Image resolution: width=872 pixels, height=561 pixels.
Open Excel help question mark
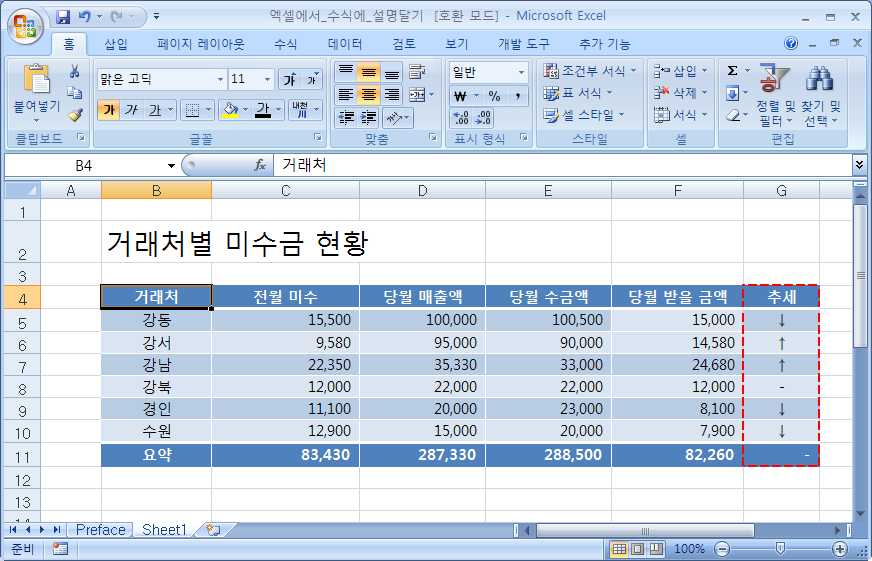click(x=791, y=43)
